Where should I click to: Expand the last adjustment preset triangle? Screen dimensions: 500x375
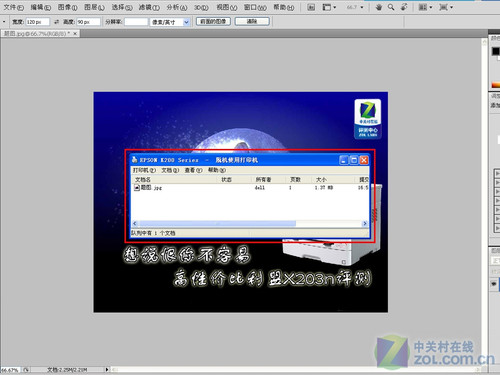497,228
